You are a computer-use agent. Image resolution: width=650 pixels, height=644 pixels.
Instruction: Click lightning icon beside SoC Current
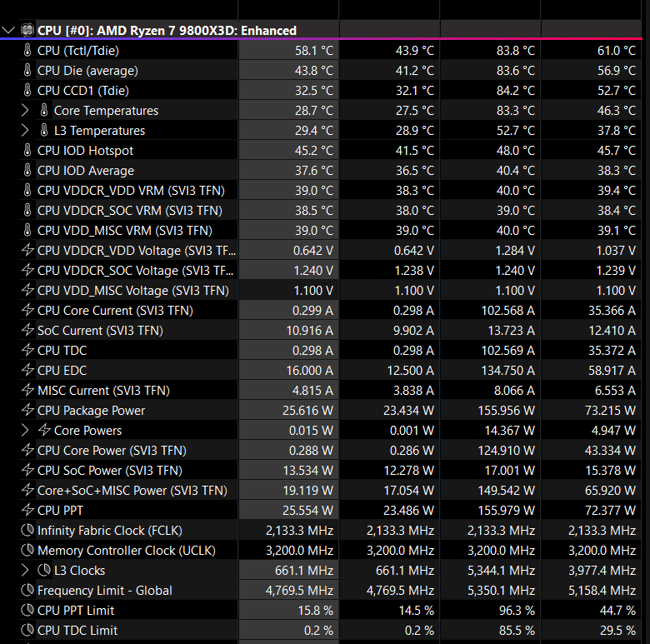27,330
